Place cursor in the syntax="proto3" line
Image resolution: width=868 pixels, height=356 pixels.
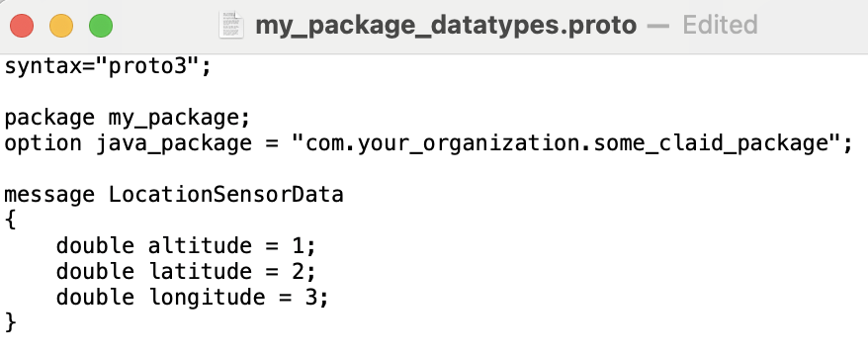tap(108, 67)
